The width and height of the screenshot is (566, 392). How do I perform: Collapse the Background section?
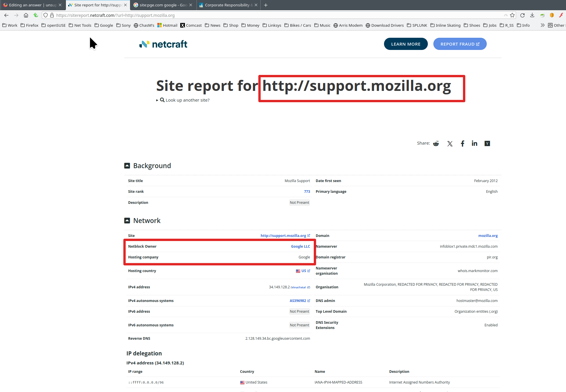[127, 166]
